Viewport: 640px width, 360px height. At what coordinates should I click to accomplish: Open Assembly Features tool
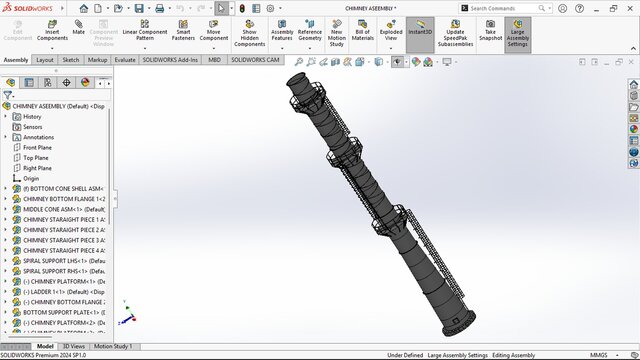pos(282,30)
